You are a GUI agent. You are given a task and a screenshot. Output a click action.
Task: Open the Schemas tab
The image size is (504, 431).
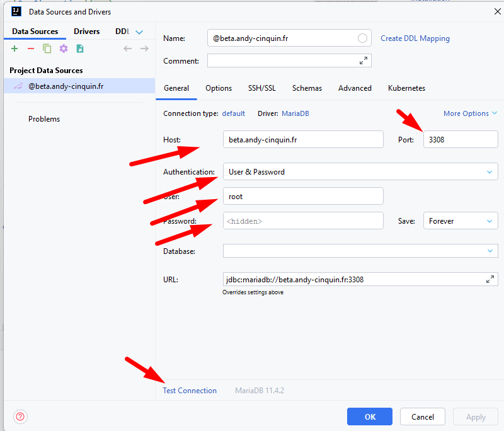point(307,88)
